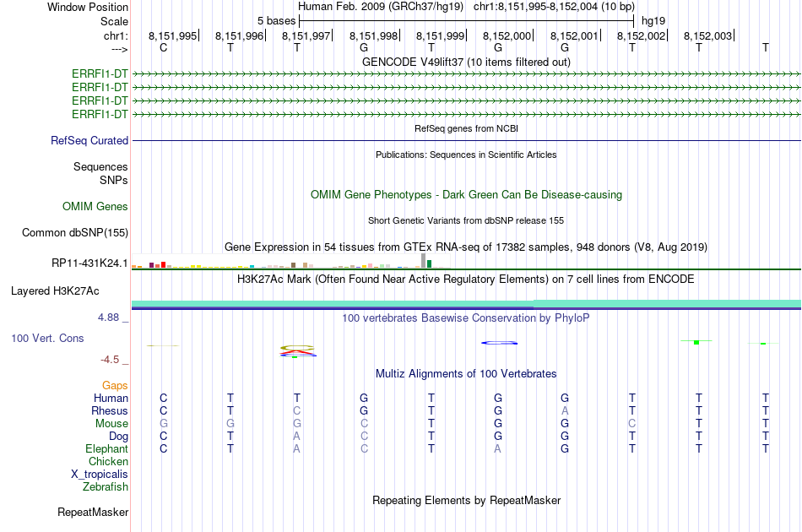Click the Elephant row base A under 8,152,000

coord(498,448)
